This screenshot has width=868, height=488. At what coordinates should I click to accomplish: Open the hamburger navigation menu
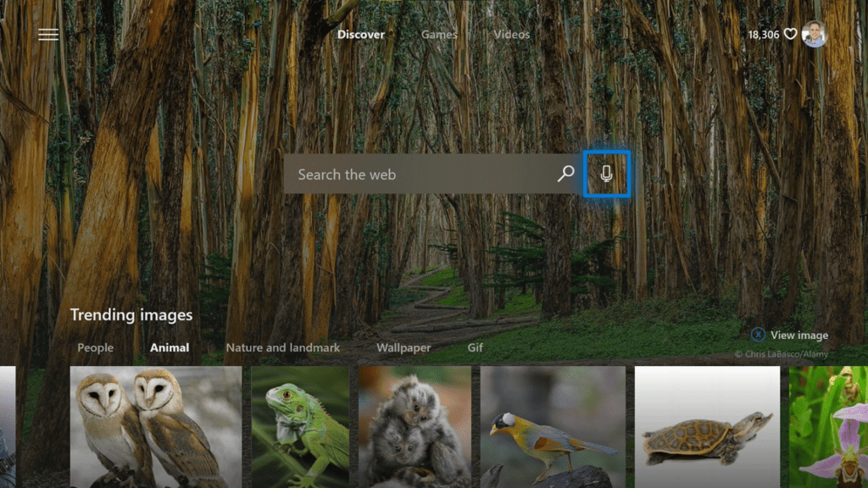[x=48, y=34]
